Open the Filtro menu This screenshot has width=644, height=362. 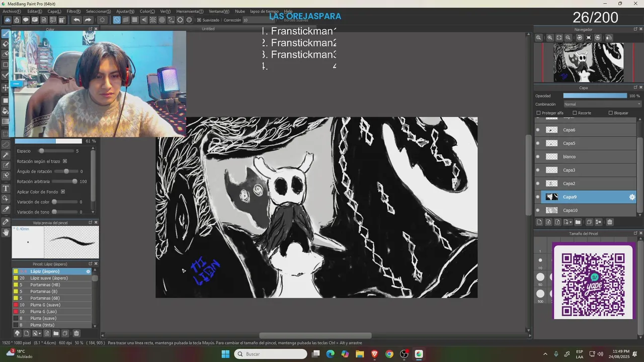pos(73,11)
